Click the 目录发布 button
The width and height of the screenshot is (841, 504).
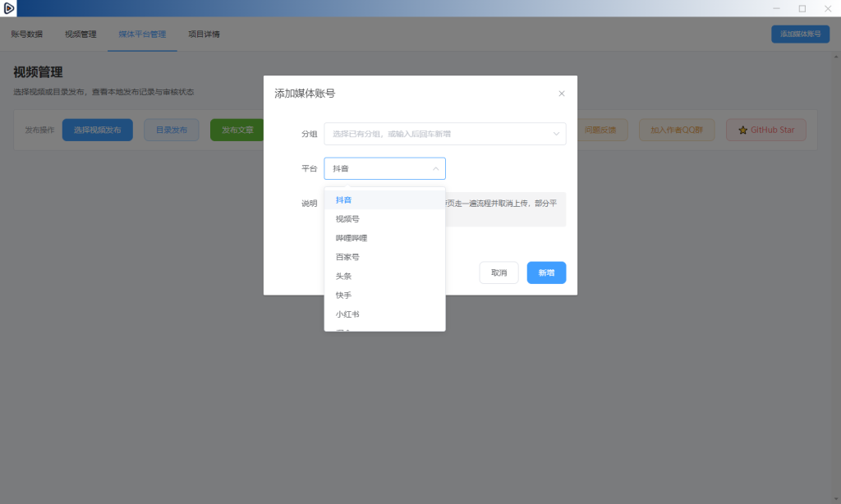pyautogui.click(x=172, y=130)
